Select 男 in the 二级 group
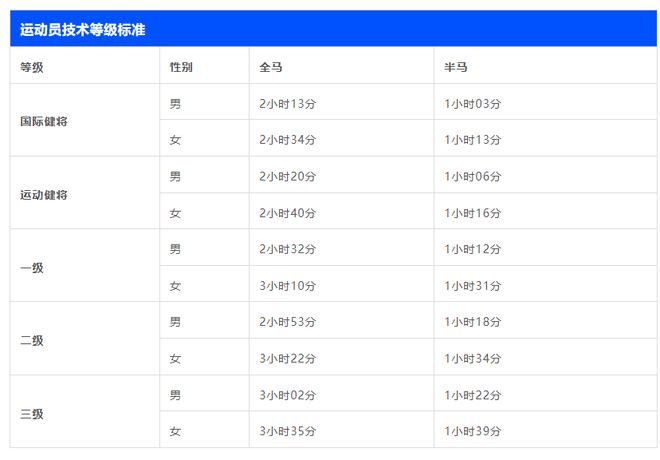The width and height of the screenshot is (660, 460). [x=175, y=322]
